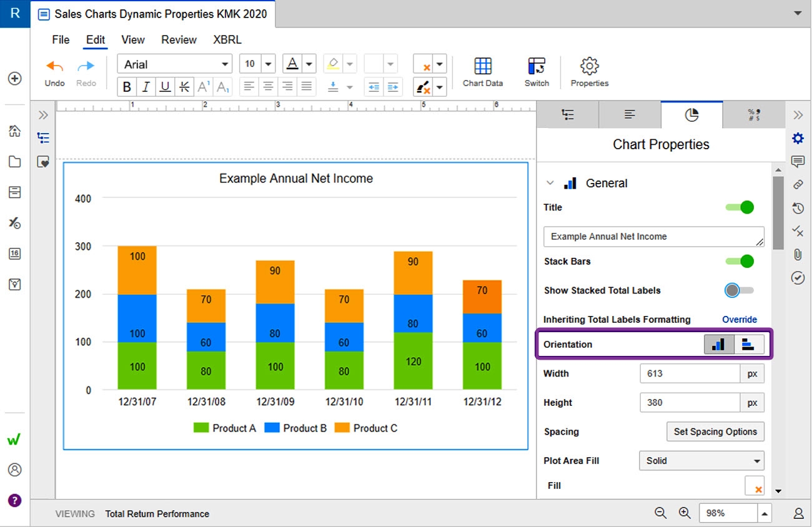Click the Override link for total labels formatting
Viewport: 812px width, 527px height.
pos(740,319)
